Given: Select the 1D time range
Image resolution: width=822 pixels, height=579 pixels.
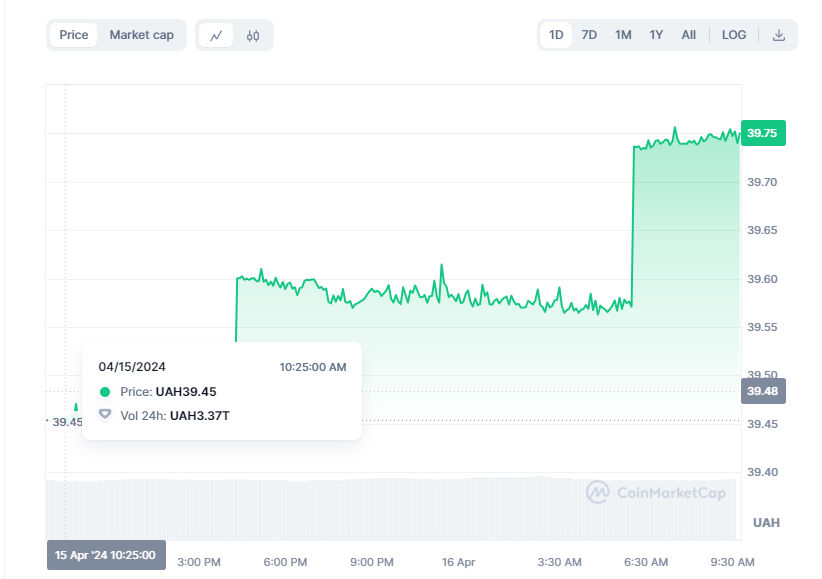Looking at the screenshot, I should [x=556, y=35].
